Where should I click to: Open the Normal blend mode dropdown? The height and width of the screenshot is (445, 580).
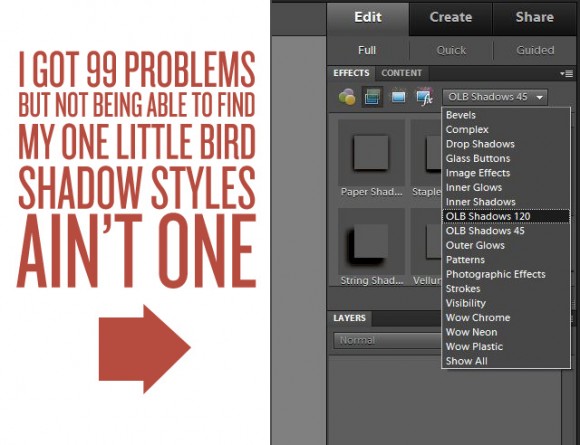pyautogui.click(x=388, y=340)
